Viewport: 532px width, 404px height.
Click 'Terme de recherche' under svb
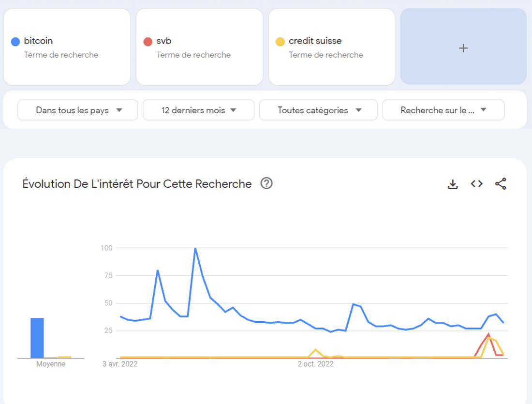pos(193,55)
